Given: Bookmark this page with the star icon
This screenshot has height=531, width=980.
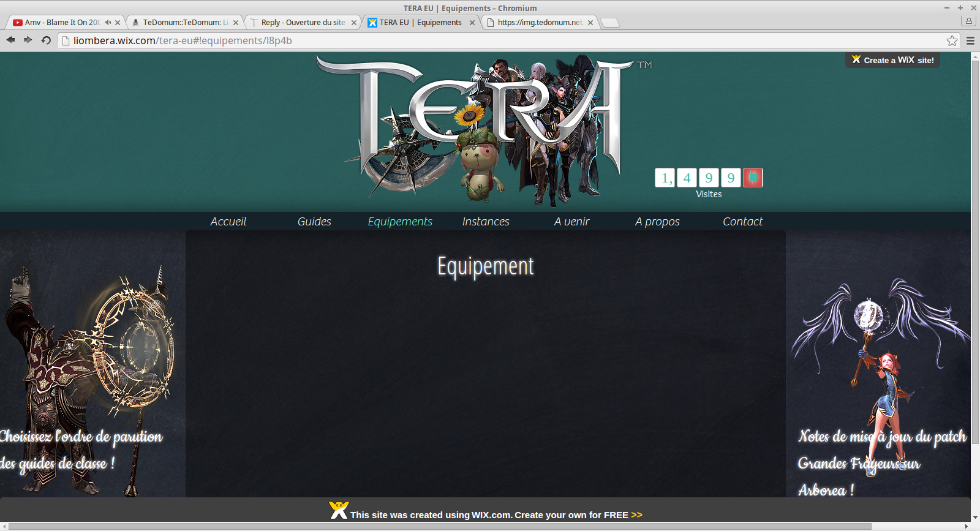Looking at the screenshot, I should (952, 40).
